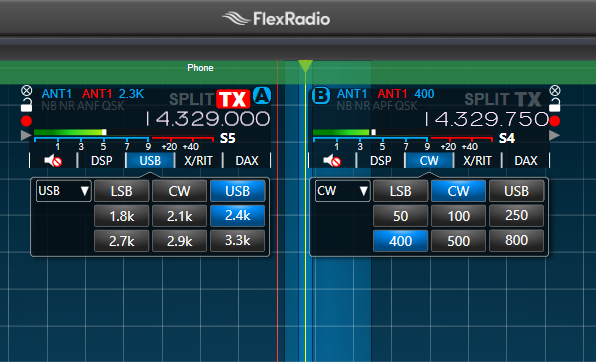The width and height of the screenshot is (596, 362).
Task: Toggle NR noise reduction on slice B
Action: tap(362, 105)
